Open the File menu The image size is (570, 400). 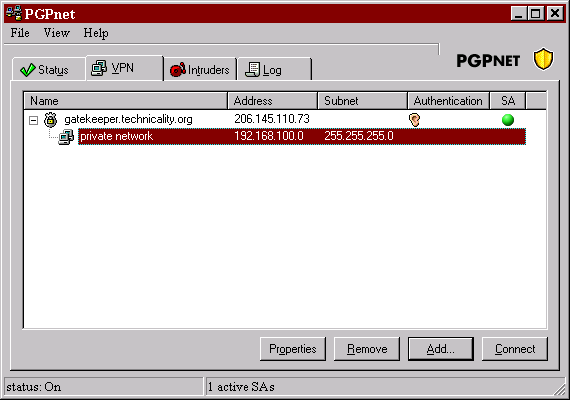[20, 33]
